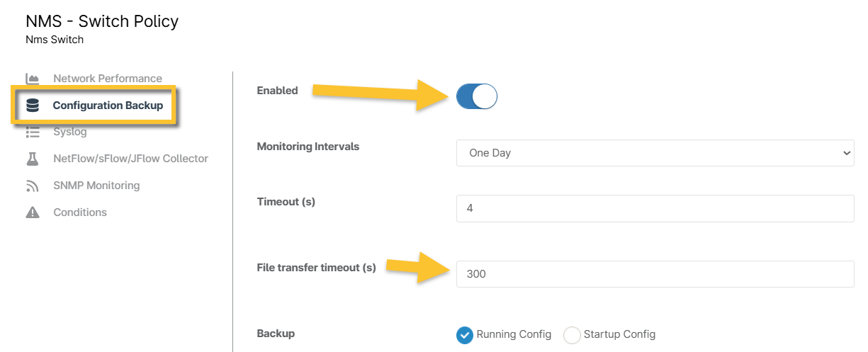Select the Configuration Backup menu item

108,106
